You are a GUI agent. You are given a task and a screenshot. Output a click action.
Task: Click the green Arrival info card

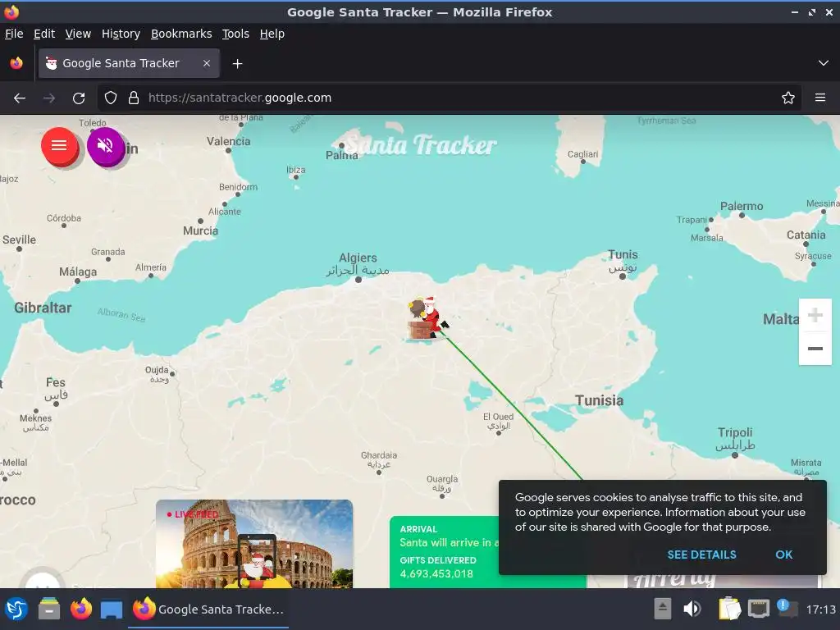(x=444, y=552)
